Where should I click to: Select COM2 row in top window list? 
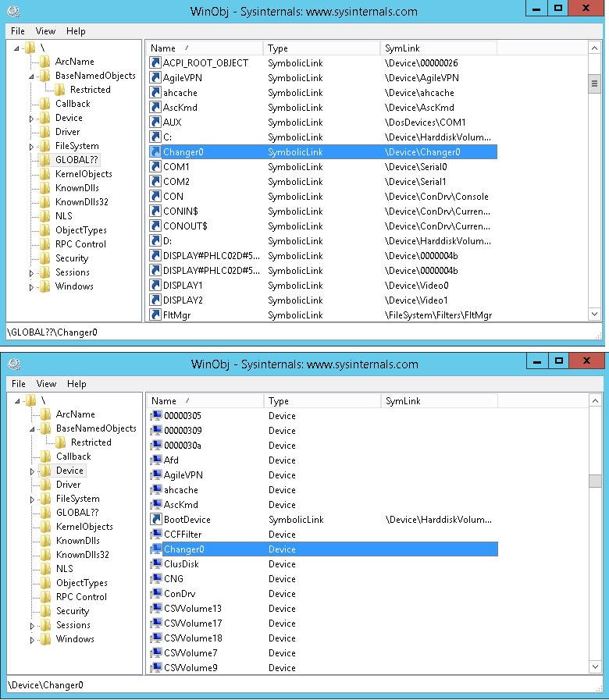tap(322, 181)
